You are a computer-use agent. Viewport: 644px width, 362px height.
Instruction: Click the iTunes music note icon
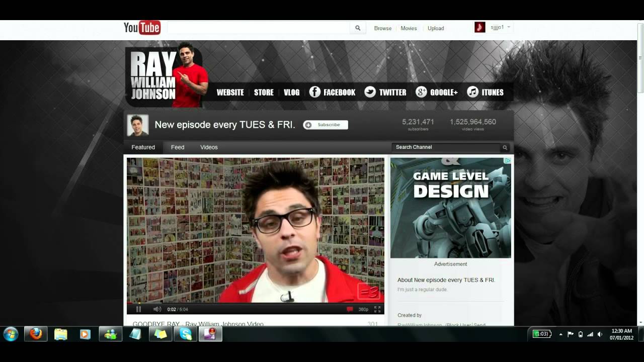point(472,92)
